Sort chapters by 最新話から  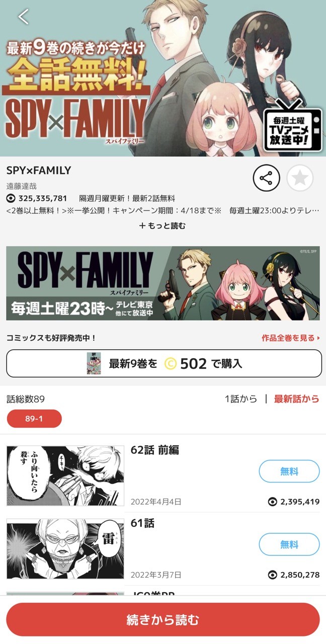(x=297, y=399)
